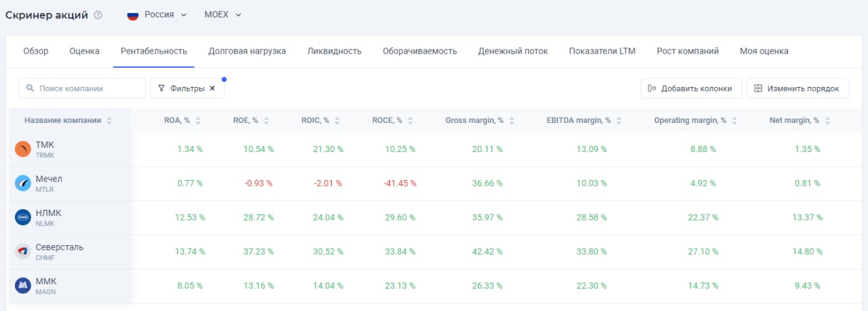Screen dimensions: 868x311
Task: Sort the Net margin, % column
Action: click(x=827, y=121)
